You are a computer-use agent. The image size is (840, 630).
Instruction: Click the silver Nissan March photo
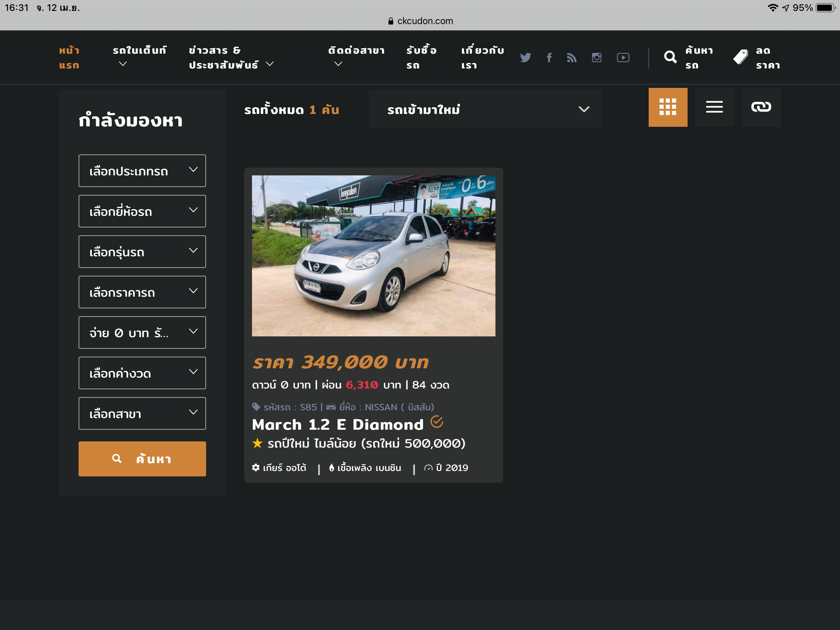(x=373, y=255)
